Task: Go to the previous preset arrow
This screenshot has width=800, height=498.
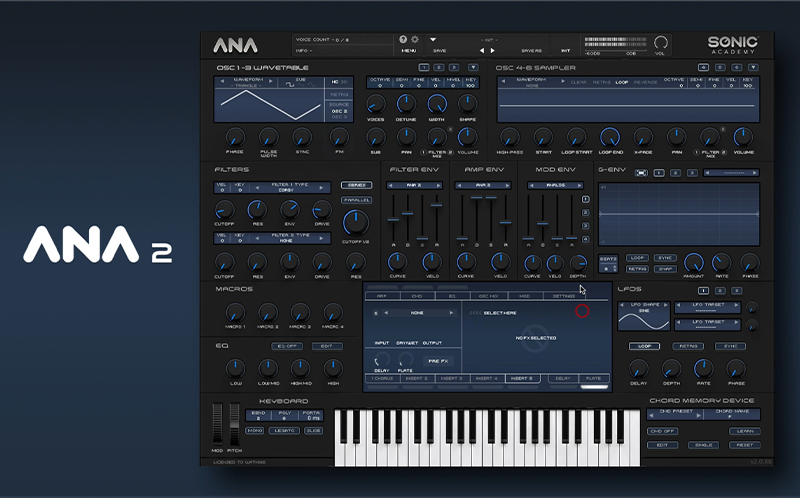Action: [482, 51]
